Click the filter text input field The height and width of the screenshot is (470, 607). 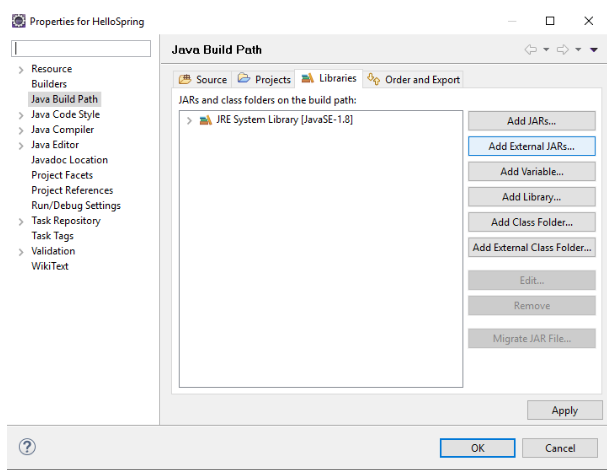(80, 49)
